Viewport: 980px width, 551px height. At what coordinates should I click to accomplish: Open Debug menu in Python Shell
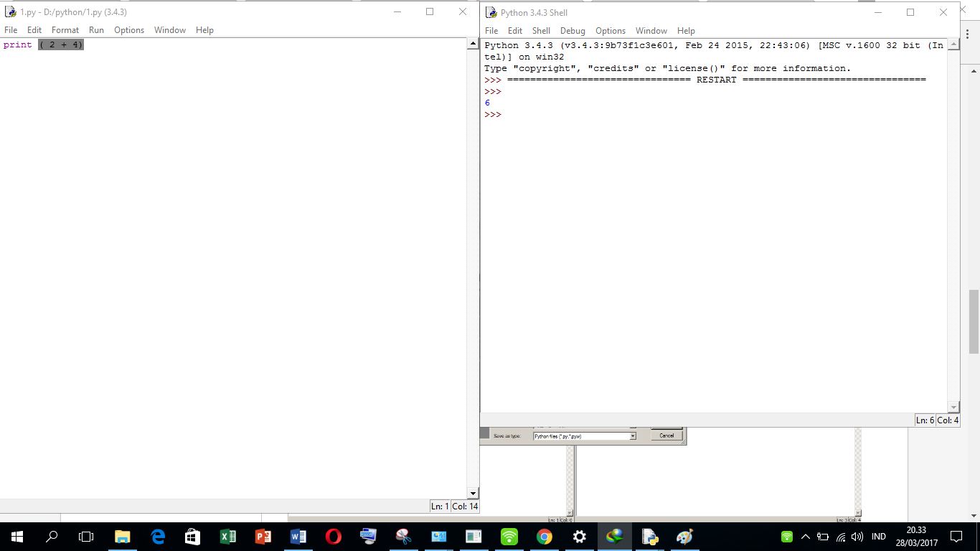[573, 31]
